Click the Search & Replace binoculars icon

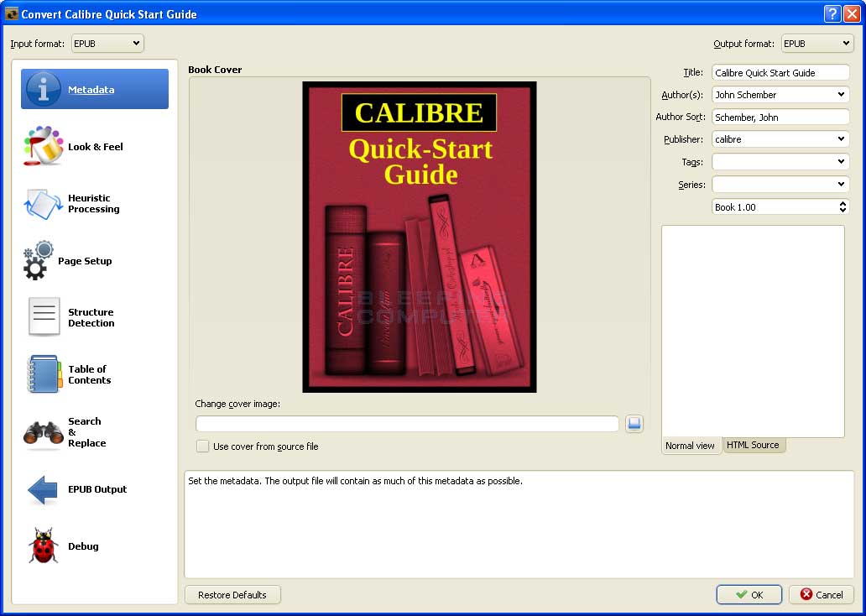(x=44, y=432)
